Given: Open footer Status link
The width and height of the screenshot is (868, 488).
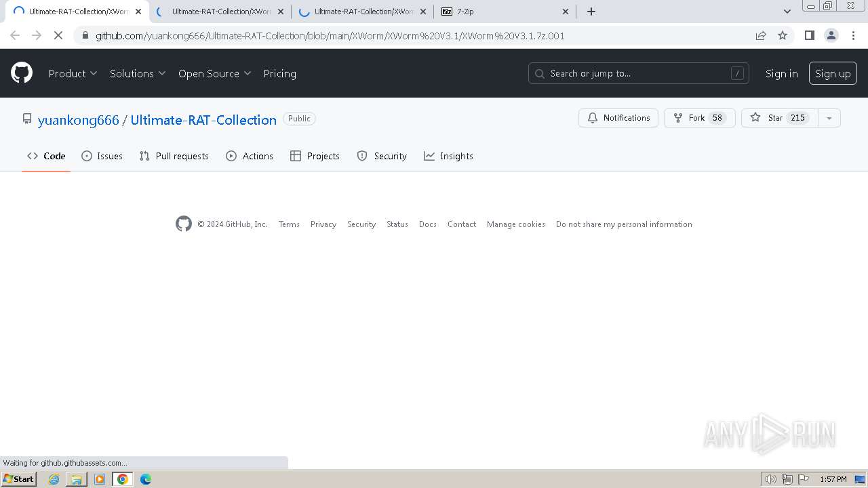Looking at the screenshot, I should [x=397, y=224].
